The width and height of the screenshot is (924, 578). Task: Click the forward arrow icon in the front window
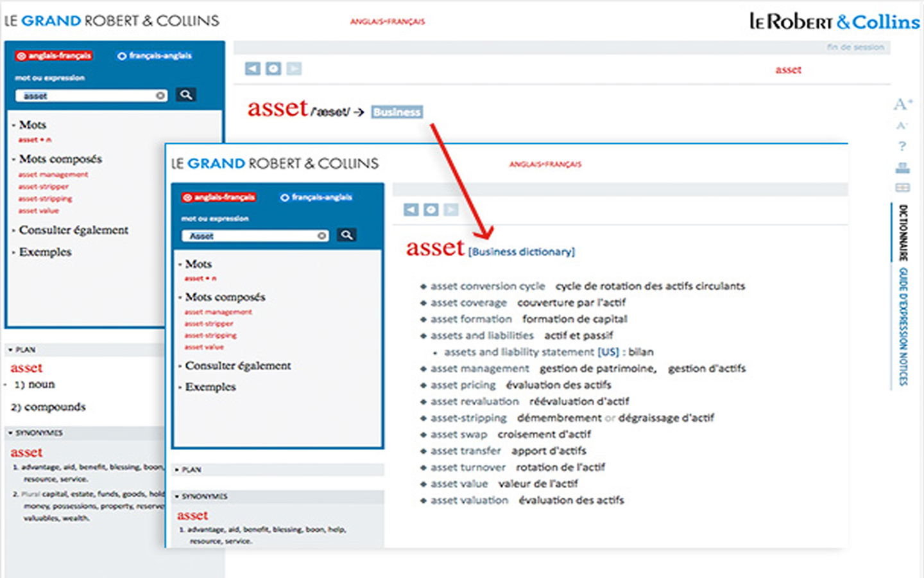pyautogui.click(x=451, y=209)
